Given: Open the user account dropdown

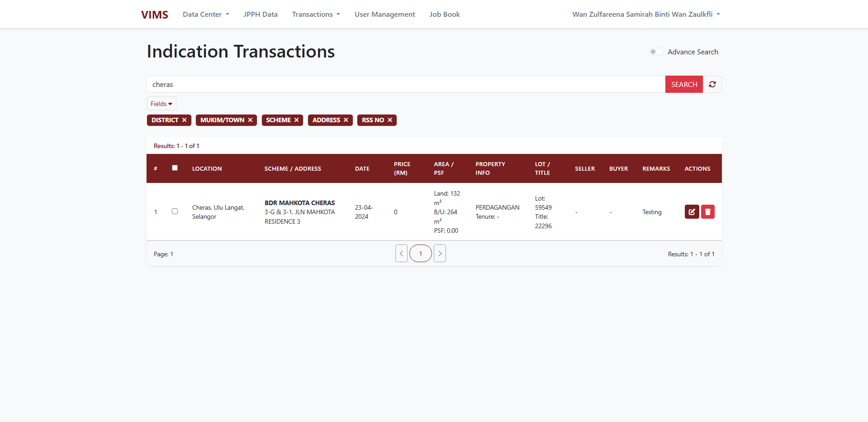Looking at the screenshot, I should pyautogui.click(x=645, y=14).
